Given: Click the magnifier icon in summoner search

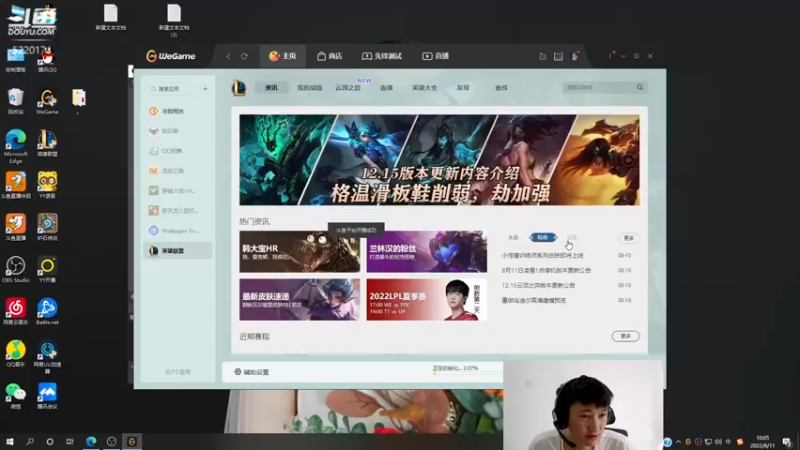Looking at the screenshot, I should click(640, 87).
